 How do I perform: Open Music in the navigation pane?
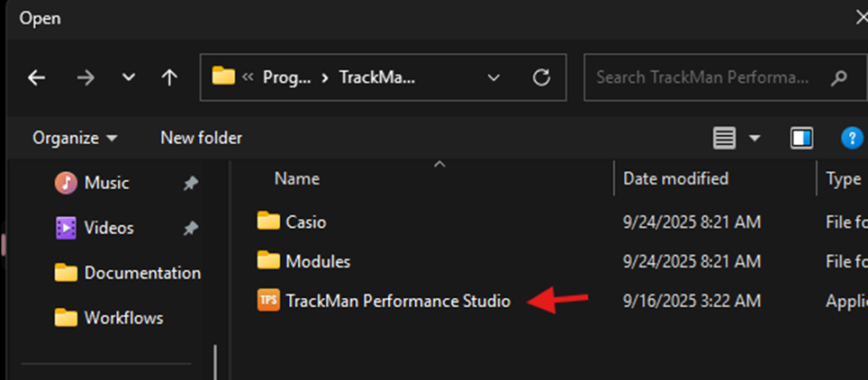(106, 183)
